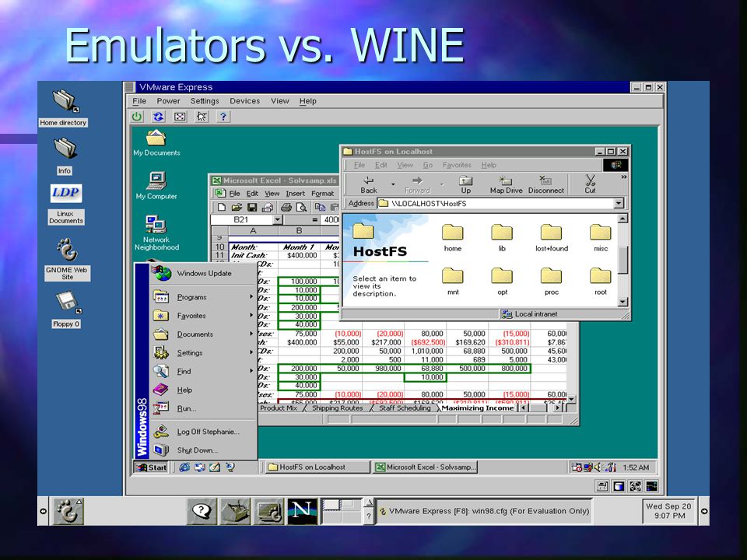
Task: Expand Back button history dropdown arrow
Action: (393, 184)
